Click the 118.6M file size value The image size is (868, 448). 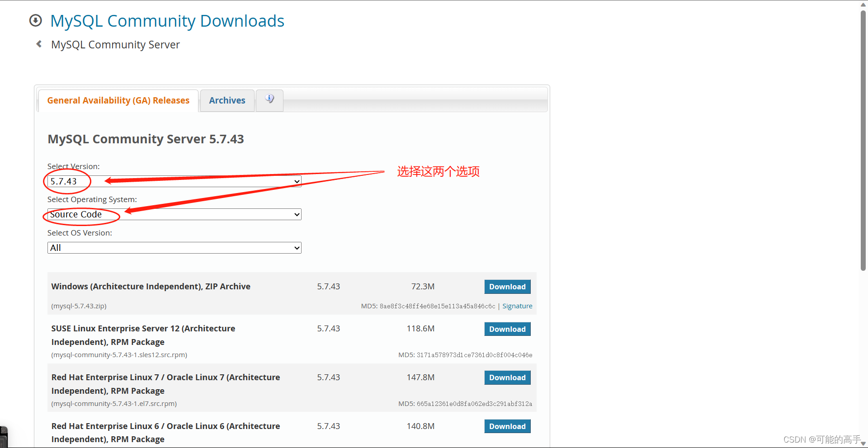(420, 329)
